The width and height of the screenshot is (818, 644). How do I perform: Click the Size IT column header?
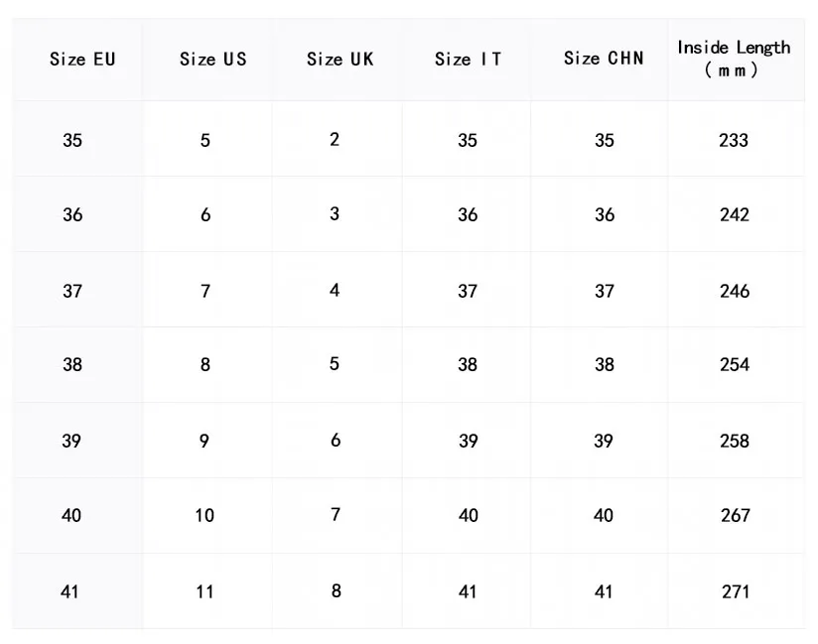[x=468, y=60]
